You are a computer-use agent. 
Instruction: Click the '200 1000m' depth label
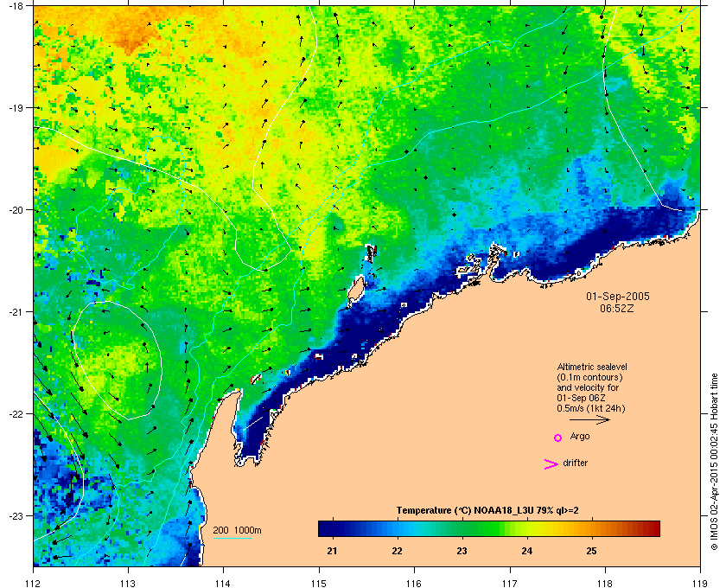click(x=237, y=531)
